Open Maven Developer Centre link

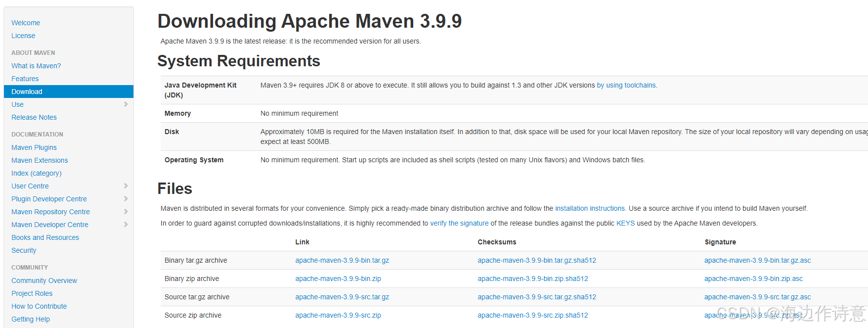click(50, 225)
